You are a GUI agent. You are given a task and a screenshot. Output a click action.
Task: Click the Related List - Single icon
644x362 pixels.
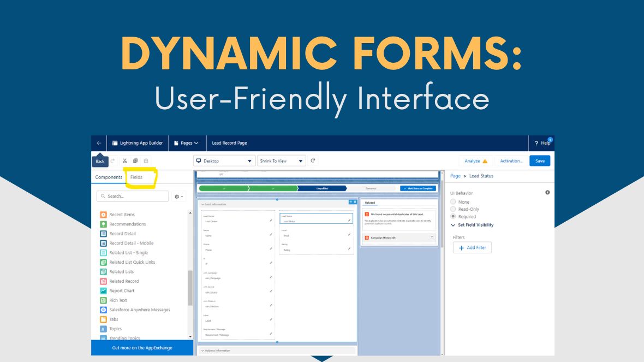click(104, 253)
